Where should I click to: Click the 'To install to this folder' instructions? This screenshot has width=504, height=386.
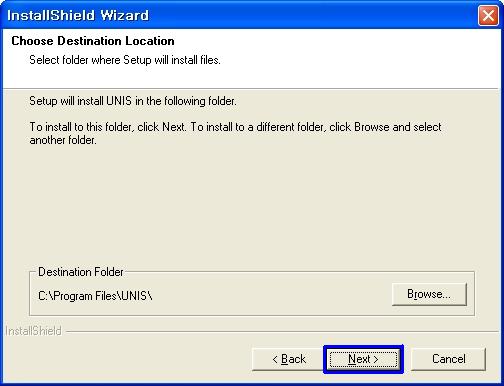click(235, 127)
